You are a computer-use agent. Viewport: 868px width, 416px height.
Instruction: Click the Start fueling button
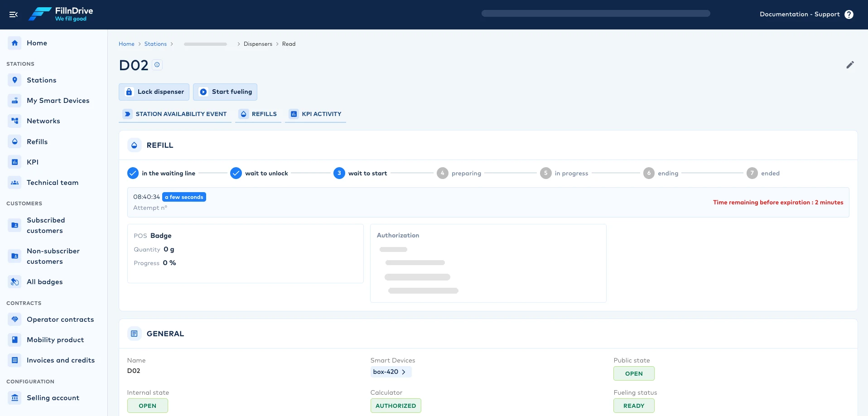[225, 92]
